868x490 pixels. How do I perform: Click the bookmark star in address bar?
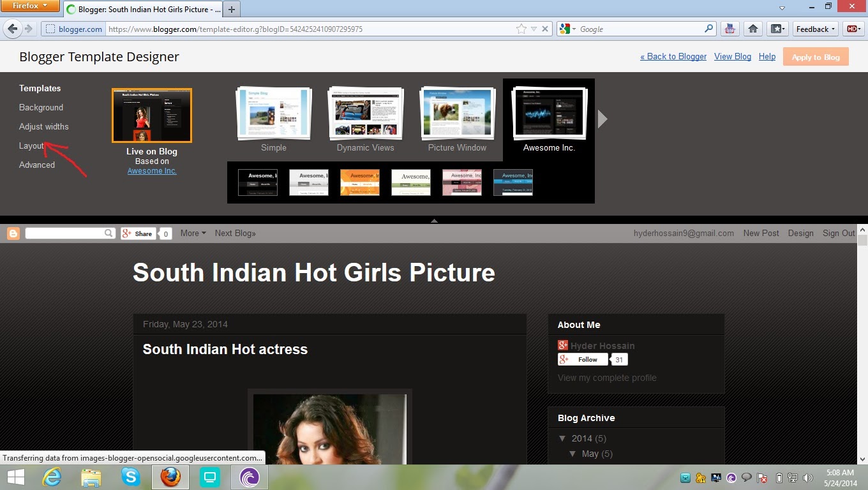pos(521,29)
